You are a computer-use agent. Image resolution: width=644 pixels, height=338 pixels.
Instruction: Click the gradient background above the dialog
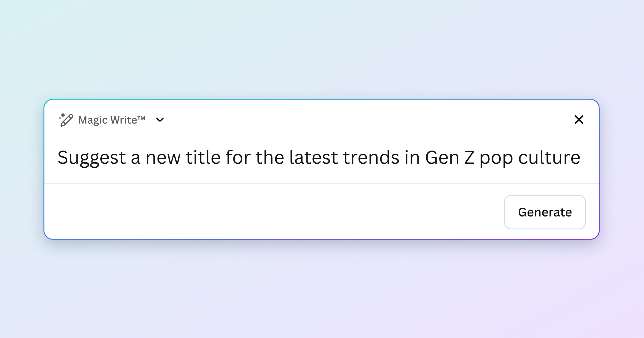(x=322, y=48)
